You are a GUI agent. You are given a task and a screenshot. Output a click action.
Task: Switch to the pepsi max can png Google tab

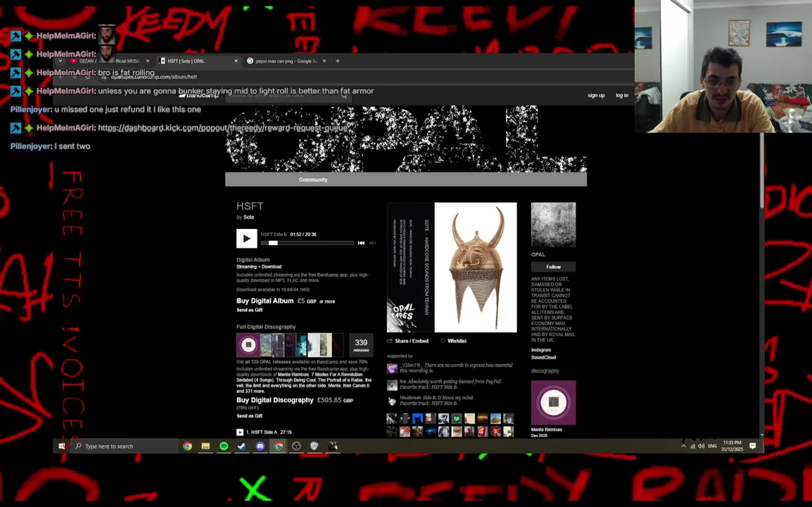(x=286, y=61)
